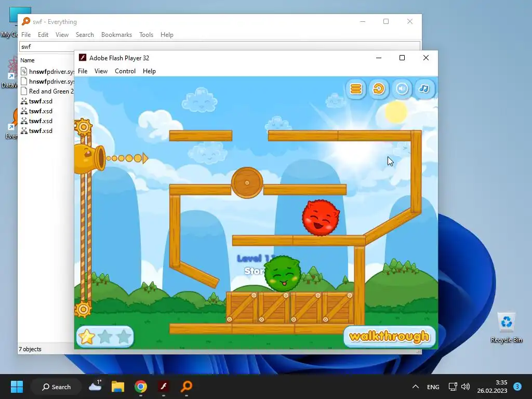Open clock and date flyout

coord(492,387)
